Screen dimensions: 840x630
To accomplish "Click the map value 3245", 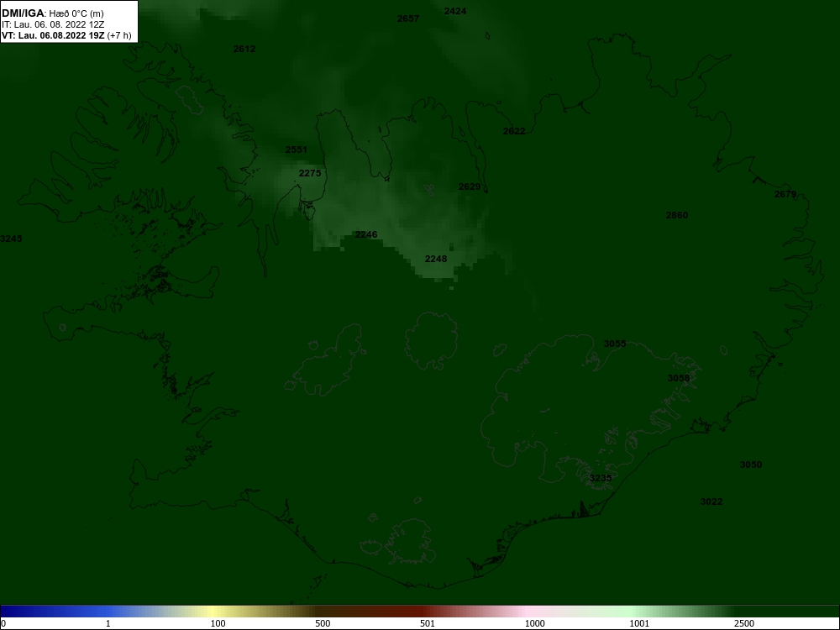I will (x=11, y=239).
